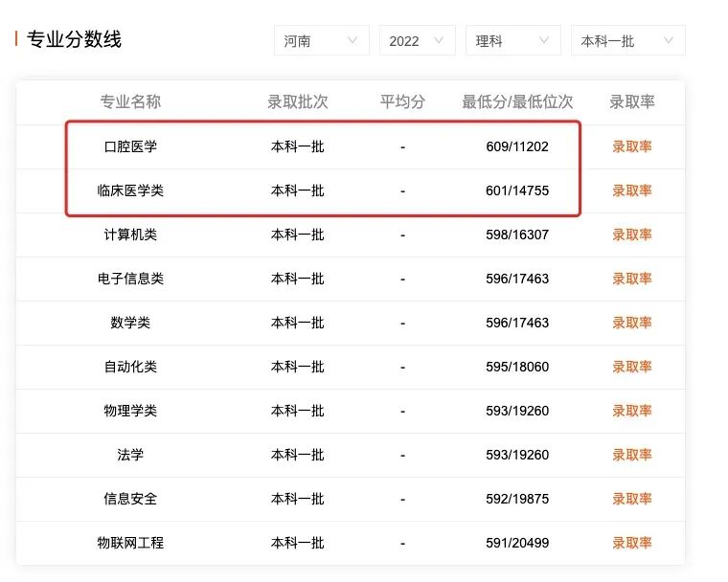Click the 专业名称 column header
The width and height of the screenshot is (728, 582).
(x=130, y=101)
